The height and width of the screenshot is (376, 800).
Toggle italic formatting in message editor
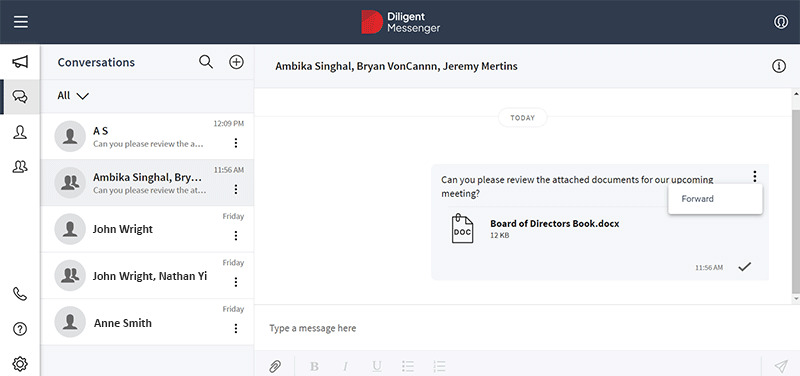345,366
